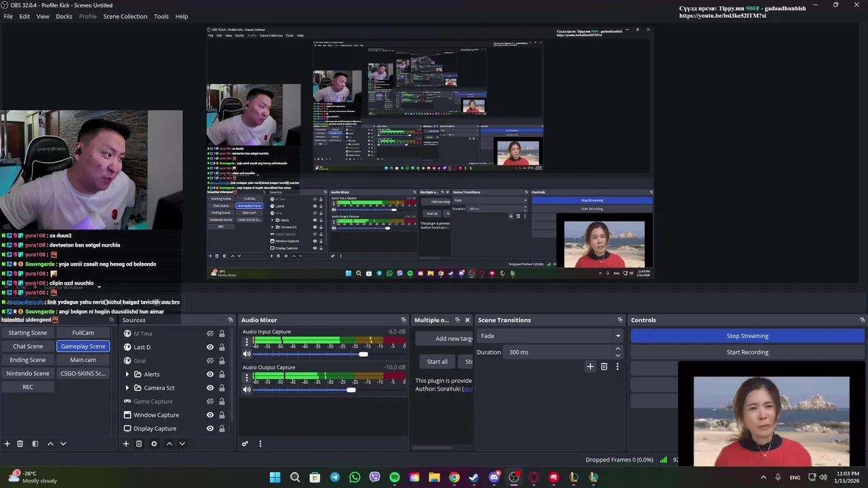Switch to Chat Scene

28,346
